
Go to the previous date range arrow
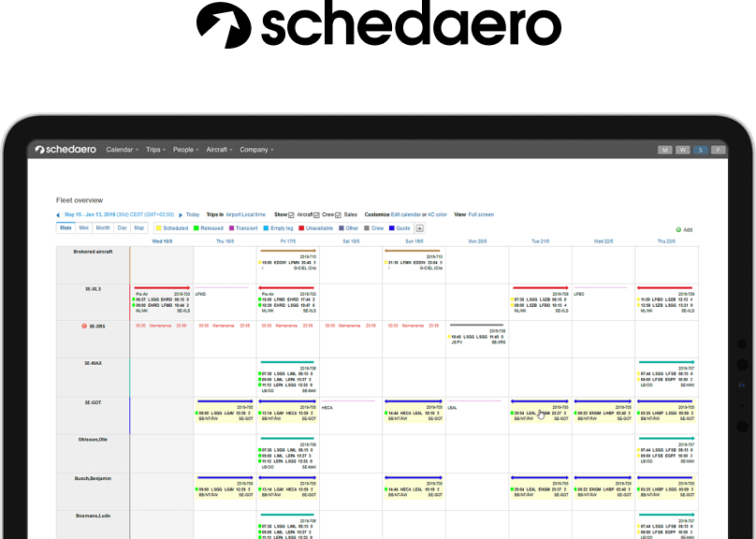coord(58,215)
